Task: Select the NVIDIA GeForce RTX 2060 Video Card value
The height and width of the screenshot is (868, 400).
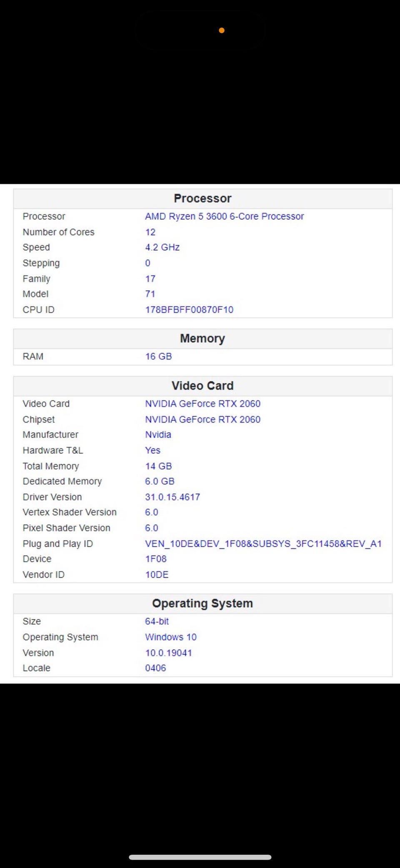Action: tap(202, 404)
